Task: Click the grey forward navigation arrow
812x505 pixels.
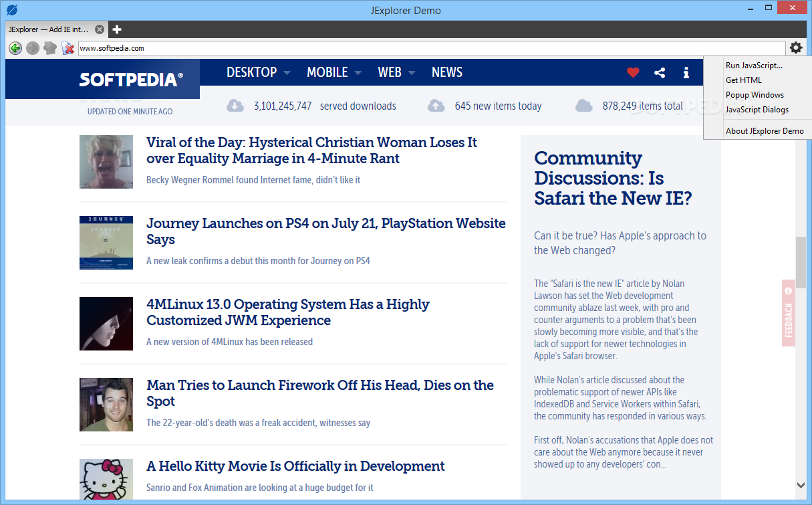Action: 33,48
